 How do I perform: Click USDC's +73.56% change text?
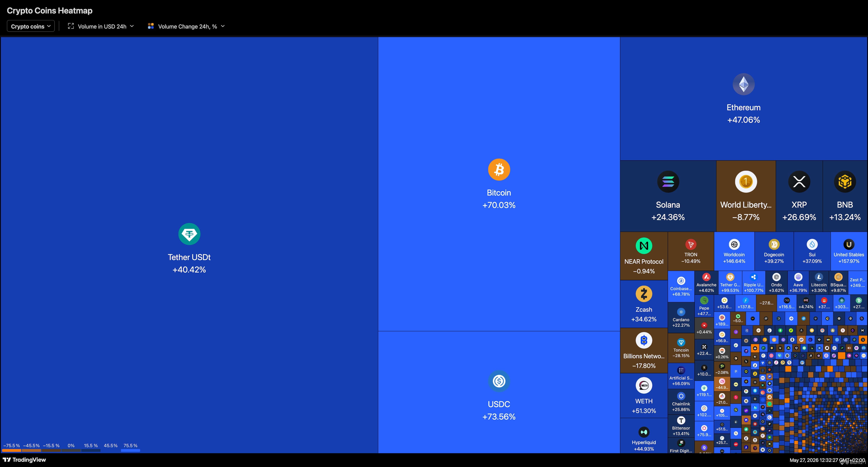pyautogui.click(x=499, y=417)
